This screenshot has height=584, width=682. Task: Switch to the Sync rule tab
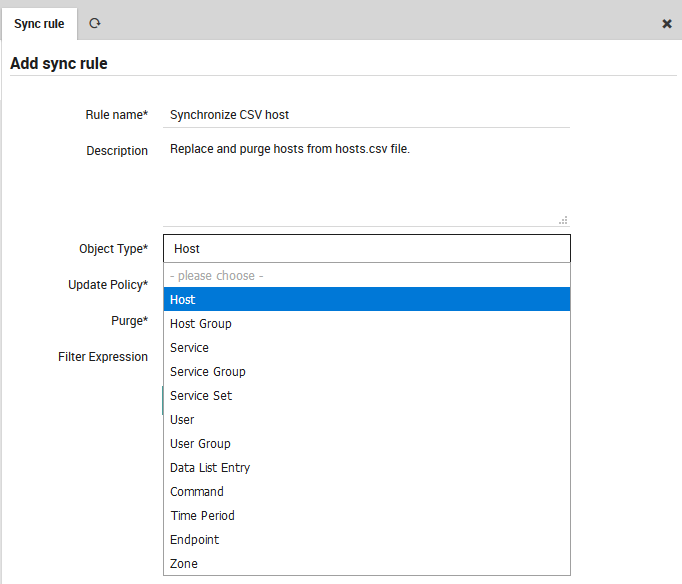coord(39,23)
